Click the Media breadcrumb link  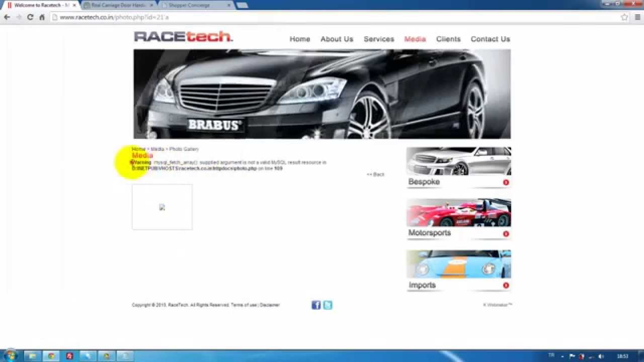(157, 149)
